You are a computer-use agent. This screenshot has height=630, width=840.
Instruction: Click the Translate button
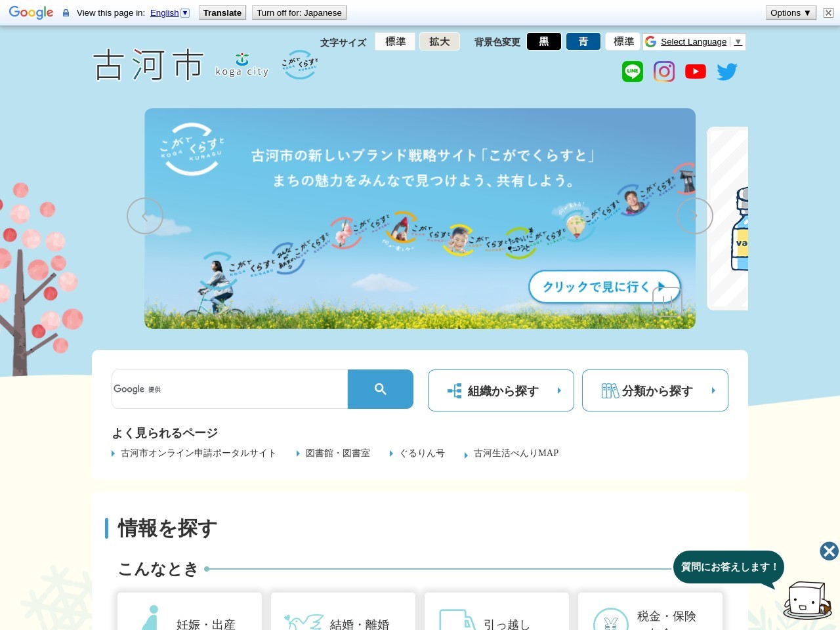[x=222, y=12]
